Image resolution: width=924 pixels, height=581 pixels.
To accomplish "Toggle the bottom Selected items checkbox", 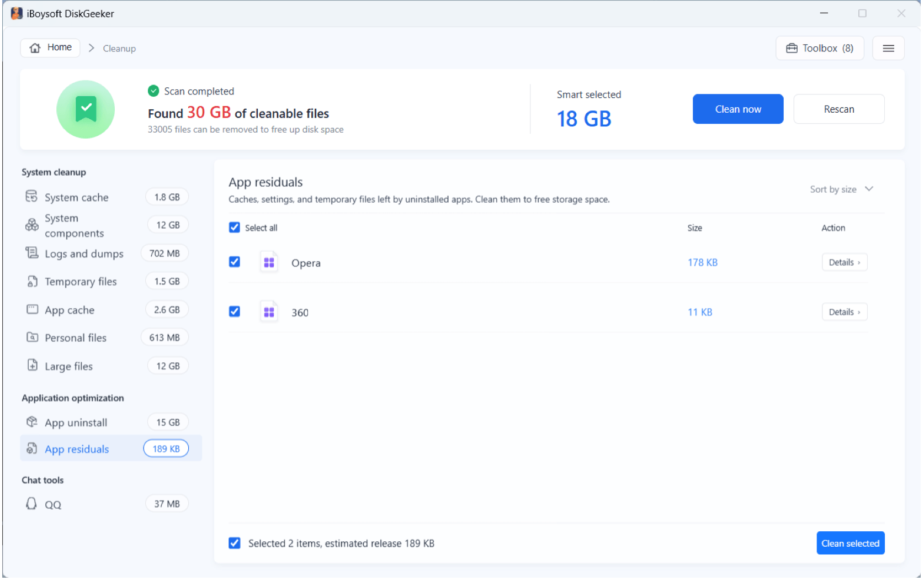I will (235, 543).
